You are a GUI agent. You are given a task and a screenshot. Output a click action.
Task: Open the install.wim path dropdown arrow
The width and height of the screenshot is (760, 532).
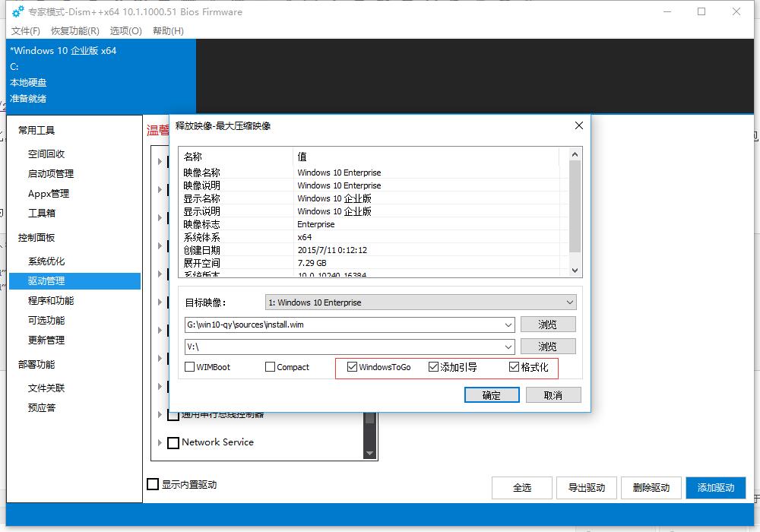508,325
